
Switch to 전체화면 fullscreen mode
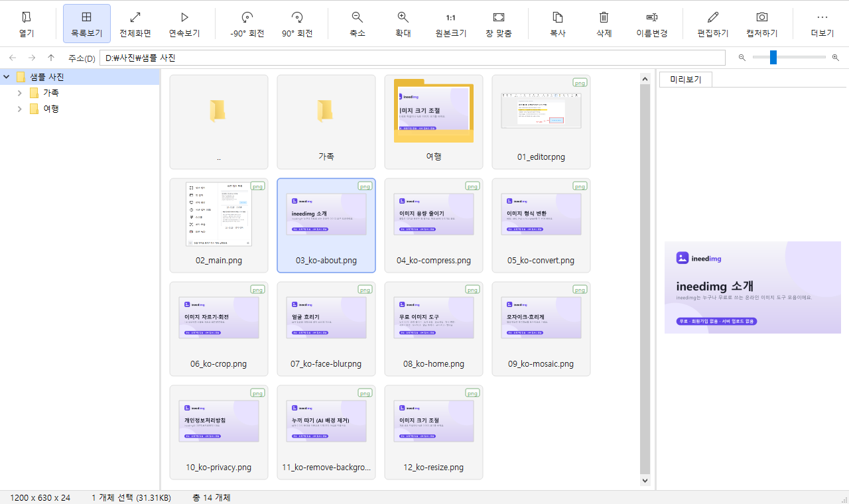pos(135,24)
